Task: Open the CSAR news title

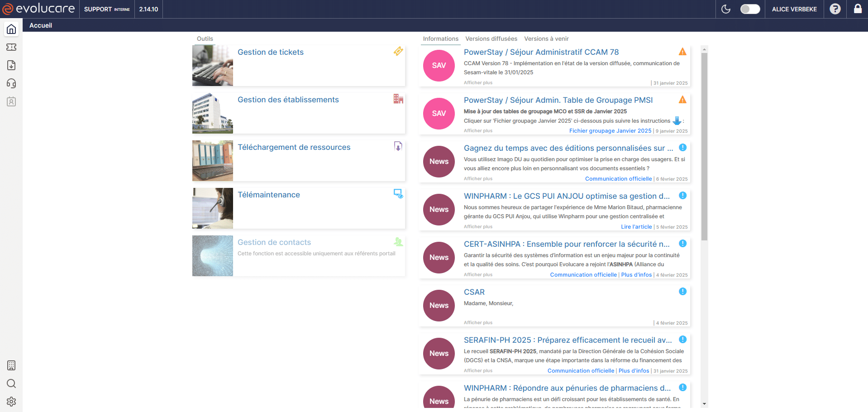Action: pyautogui.click(x=474, y=292)
